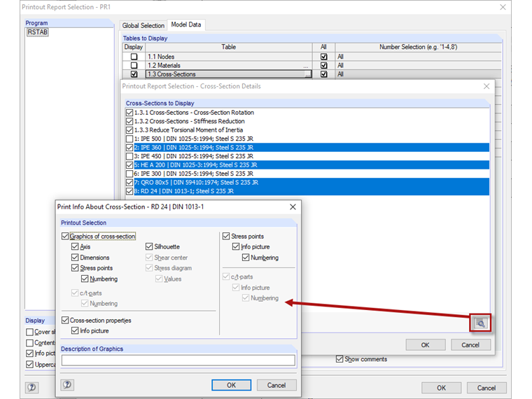The width and height of the screenshot is (532, 399).
Task: Toggle 1.3.2 Stiffness Reduction checkbox
Action: point(129,122)
